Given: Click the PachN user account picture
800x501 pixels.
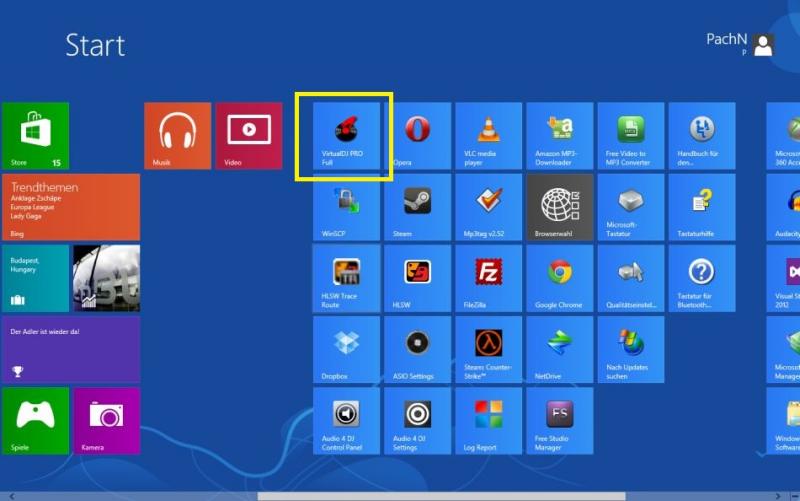Looking at the screenshot, I should [x=763, y=45].
